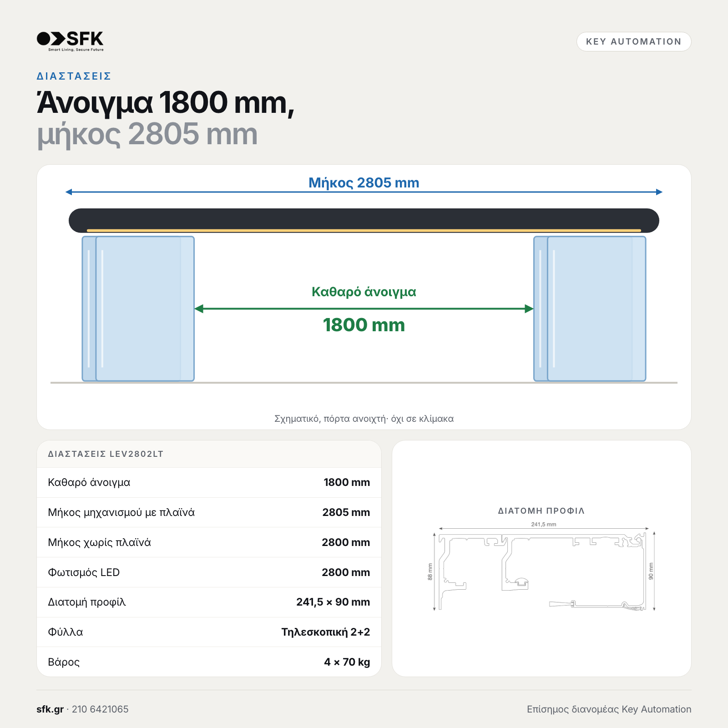Click the left green arrowhead of clear opening
The image size is (728, 728).
tap(199, 309)
